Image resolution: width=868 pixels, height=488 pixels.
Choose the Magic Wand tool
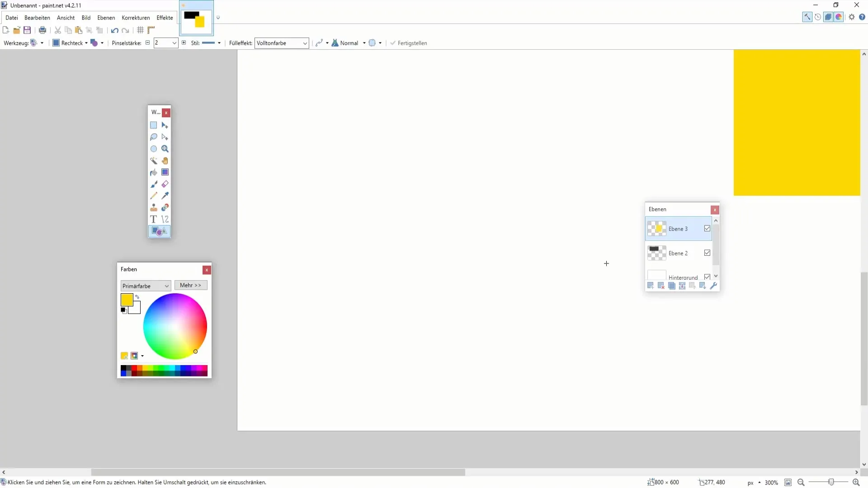click(x=154, y=160)
